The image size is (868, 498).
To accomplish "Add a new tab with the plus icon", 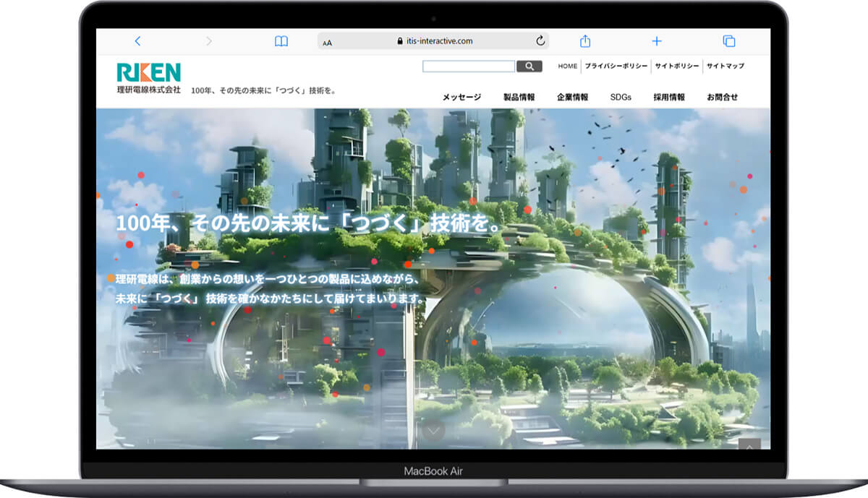I will [x=657, y=41].
